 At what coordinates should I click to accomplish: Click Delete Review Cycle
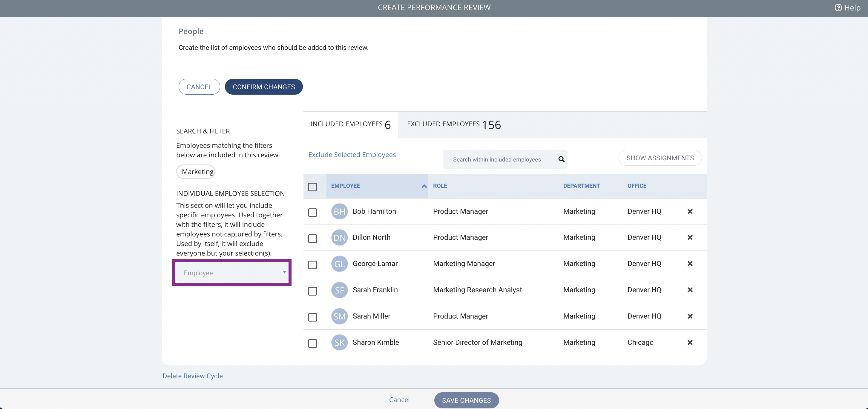(x=192, y=376)
